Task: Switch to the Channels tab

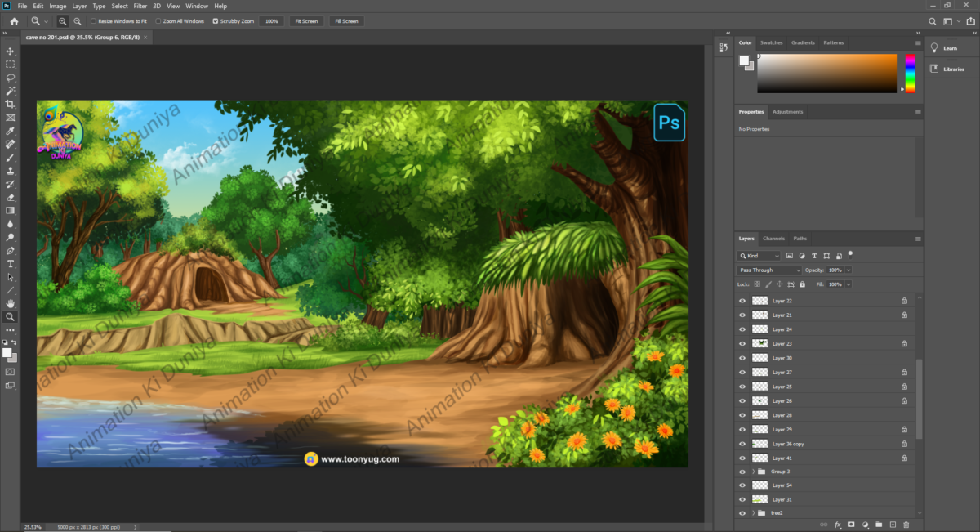Action: coord(773,239)
